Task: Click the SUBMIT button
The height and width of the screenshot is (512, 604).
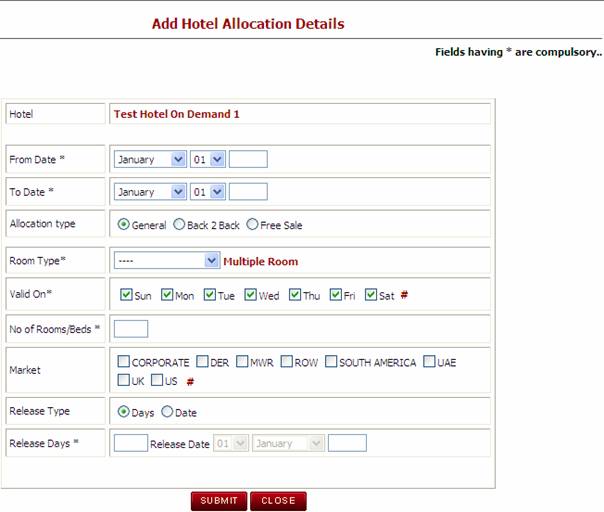Action: [x=218, y=501]
